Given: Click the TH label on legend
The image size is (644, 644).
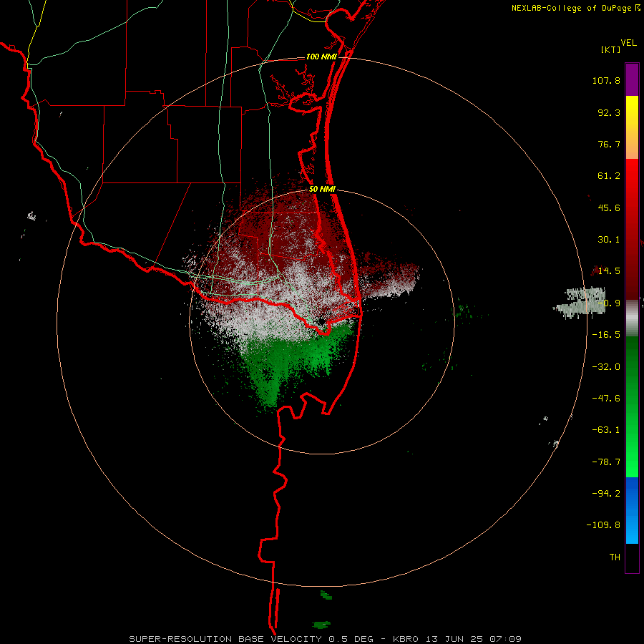Looking at the screenshot, I should click(x=615, y=557).
